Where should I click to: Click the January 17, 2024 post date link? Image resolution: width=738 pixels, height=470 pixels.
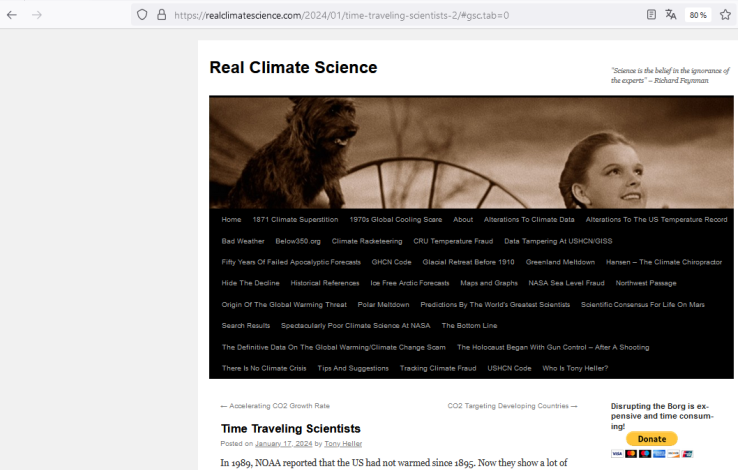[283, 444]
